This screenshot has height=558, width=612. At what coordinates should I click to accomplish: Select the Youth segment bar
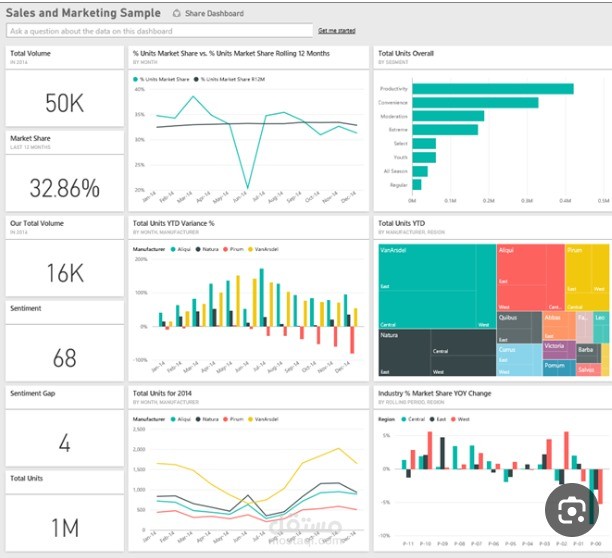pos(424,157)
